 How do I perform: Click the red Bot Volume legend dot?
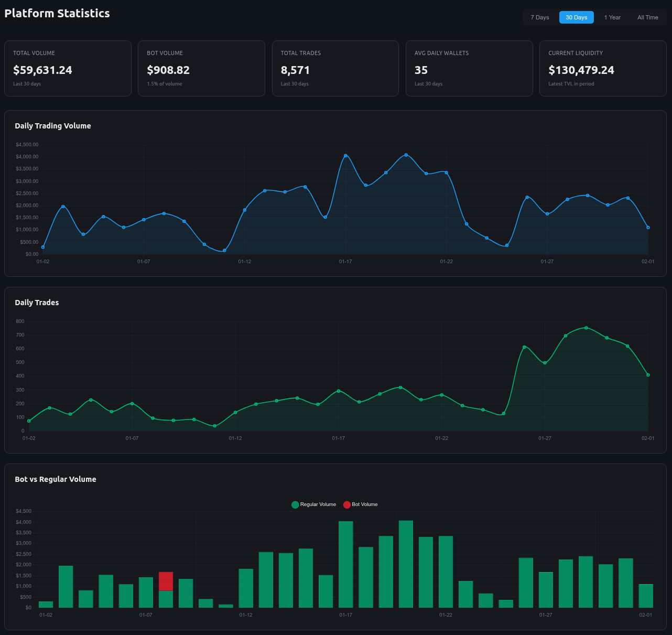pos(346,504)
